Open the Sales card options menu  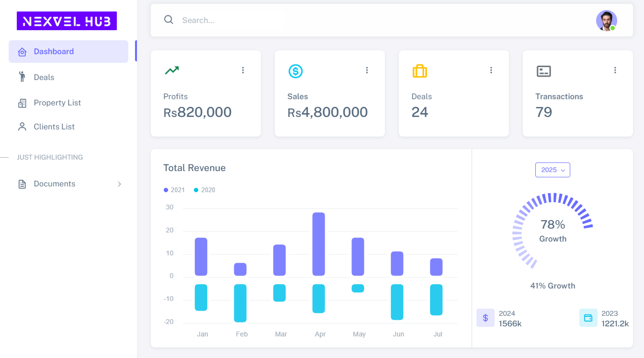coord(367,70)
